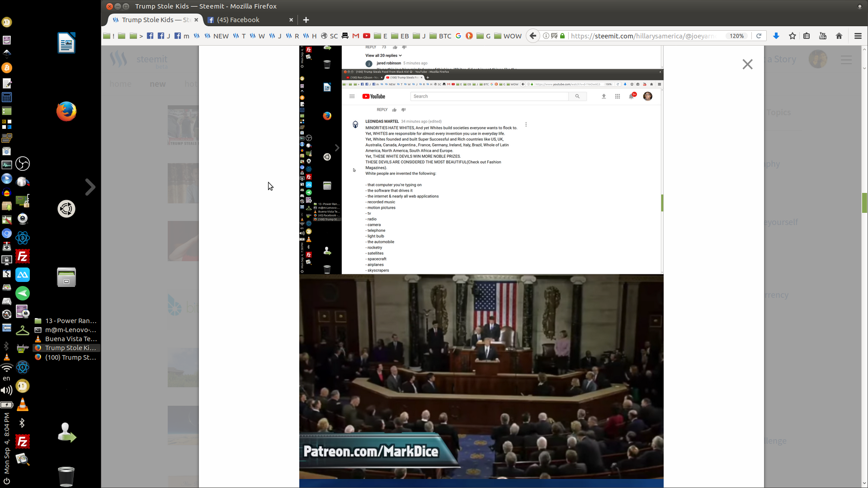The image size is (868, 488).
Task: Open the G bookmarks folder
Action: (484, 36)
